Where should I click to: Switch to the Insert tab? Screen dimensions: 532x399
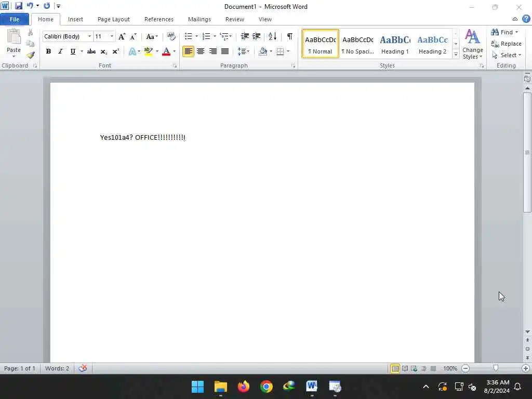(x=75, y=19)
